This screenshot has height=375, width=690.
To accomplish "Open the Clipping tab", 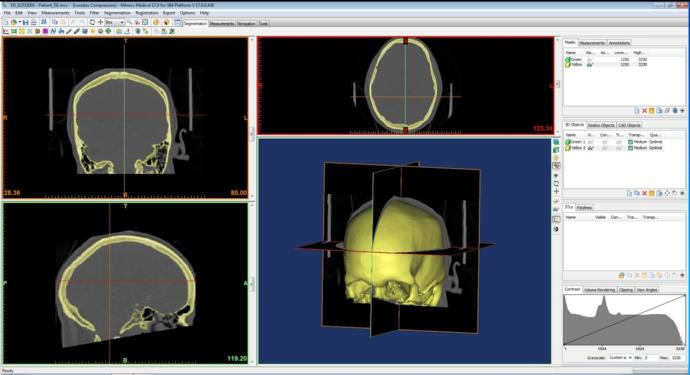I will point(626,290).
